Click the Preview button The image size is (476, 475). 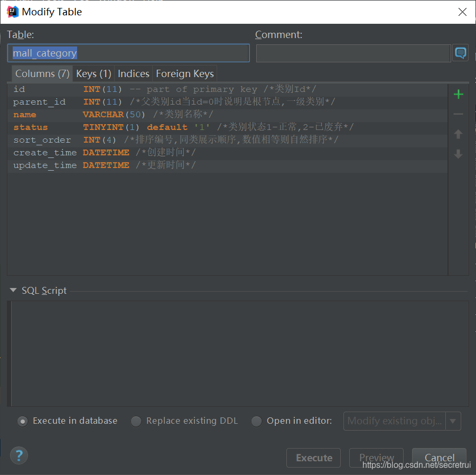pyautogui.click(x=376, y=458)
